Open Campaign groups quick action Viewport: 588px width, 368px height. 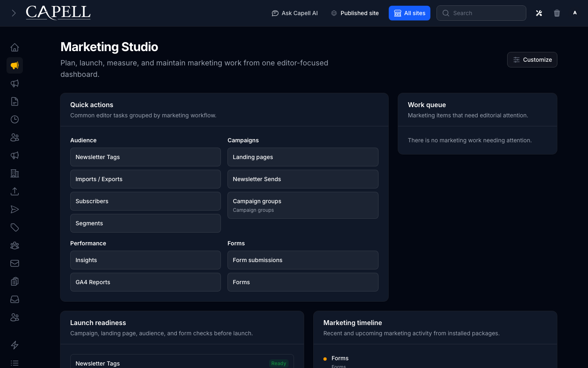click(303, 205)
